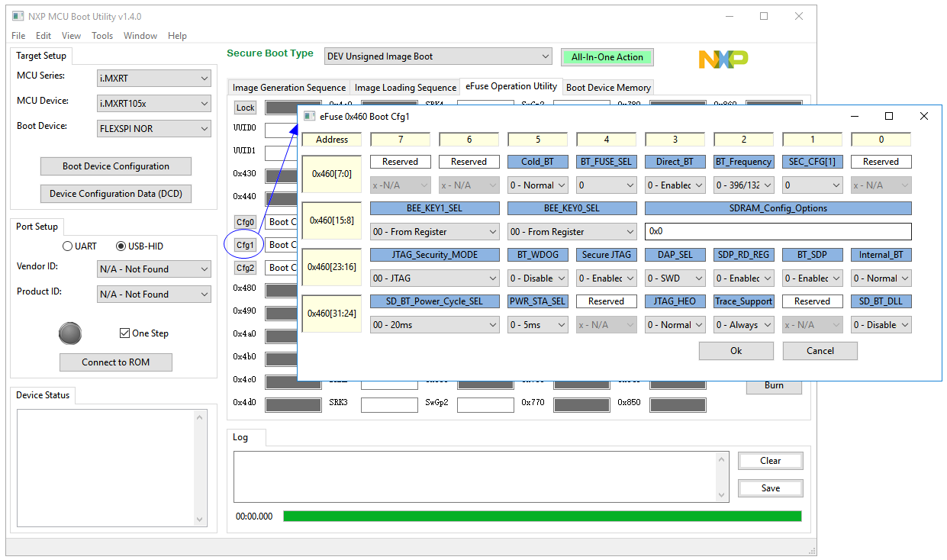Image resolution: width=947 pixels, height=560 pixels.
Task: Open the Trace_Support dropdown
Action: [744, 325]
